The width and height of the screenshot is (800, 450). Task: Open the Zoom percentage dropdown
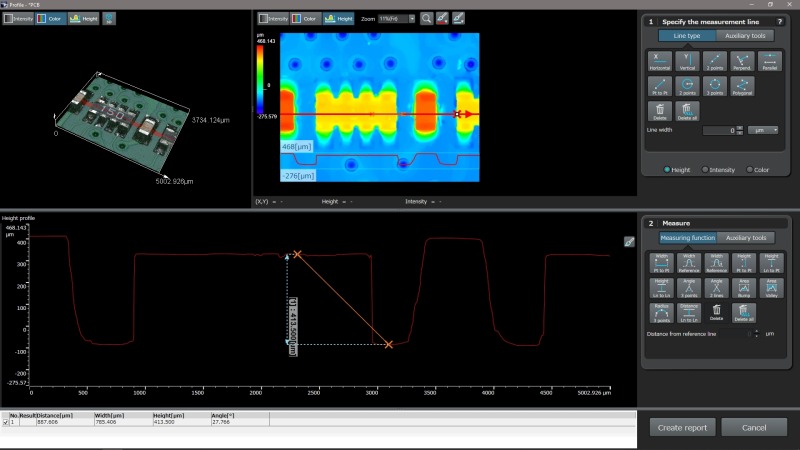(412, 19)
